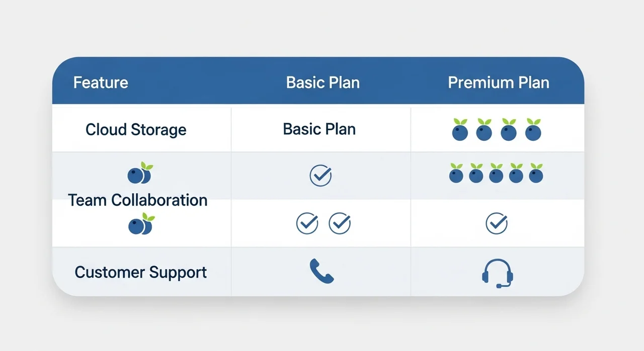Click the second blueberry in Cloud Storage row
The height and width of the screenshot is (351, 644).
click(x=484, y=131)
